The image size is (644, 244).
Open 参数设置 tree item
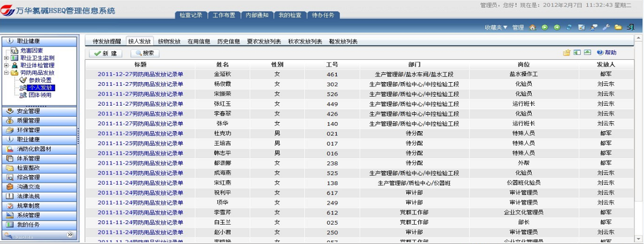[40, 80]
